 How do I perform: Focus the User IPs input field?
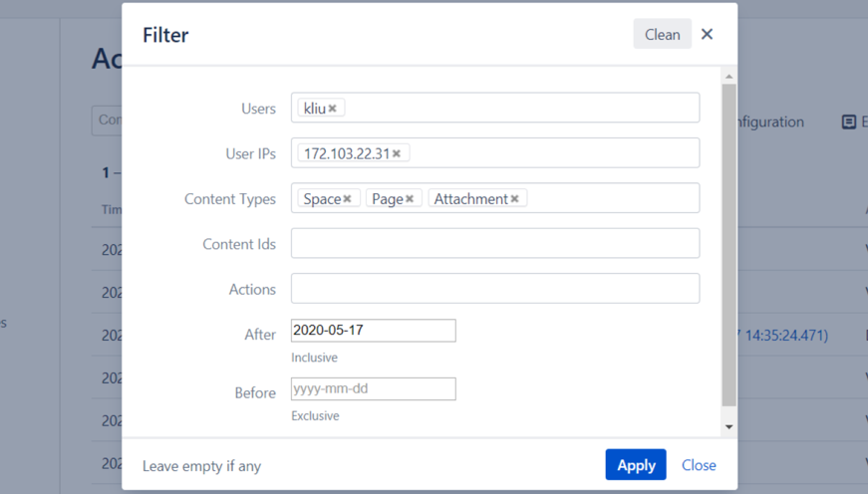click(x=548, y=153)
